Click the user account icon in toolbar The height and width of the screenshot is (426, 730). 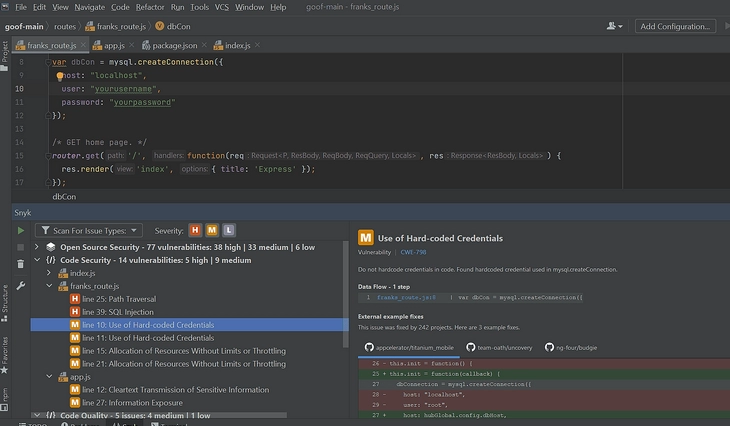point(614,26)
